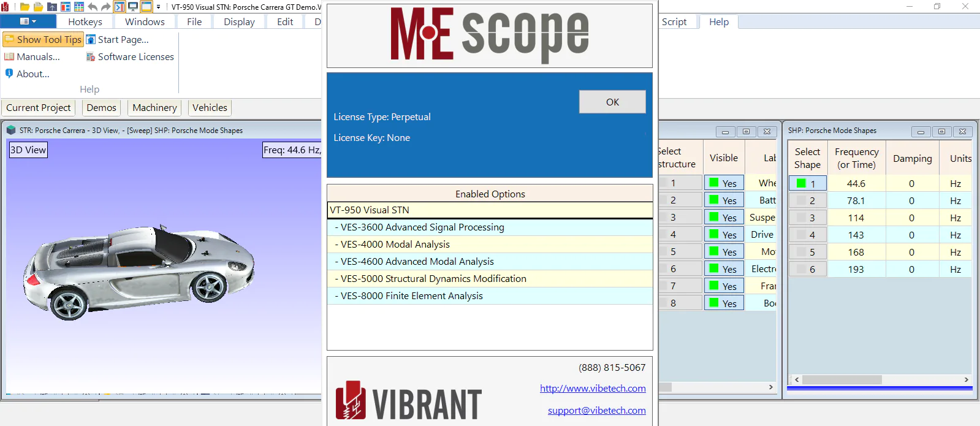Toggle Select Shape checkbox for shape 2
Image resolution: width=980 pixels, height=426 pixels.
[807, 200]
